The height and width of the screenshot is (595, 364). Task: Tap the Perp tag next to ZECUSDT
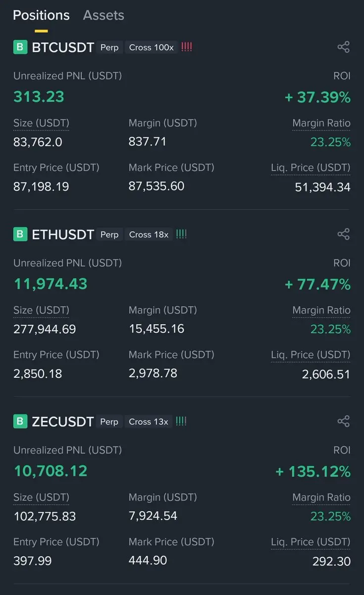tap(109, 422)
